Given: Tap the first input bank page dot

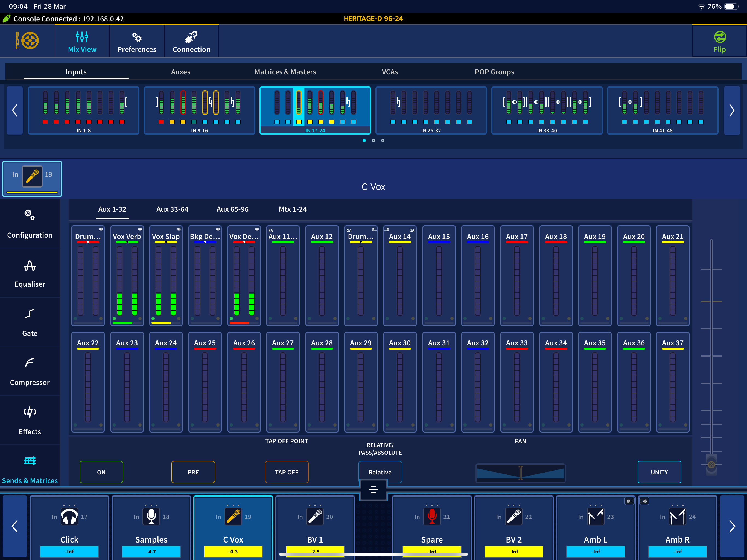Looking at the screenshot, I should [x=364, y=141].
